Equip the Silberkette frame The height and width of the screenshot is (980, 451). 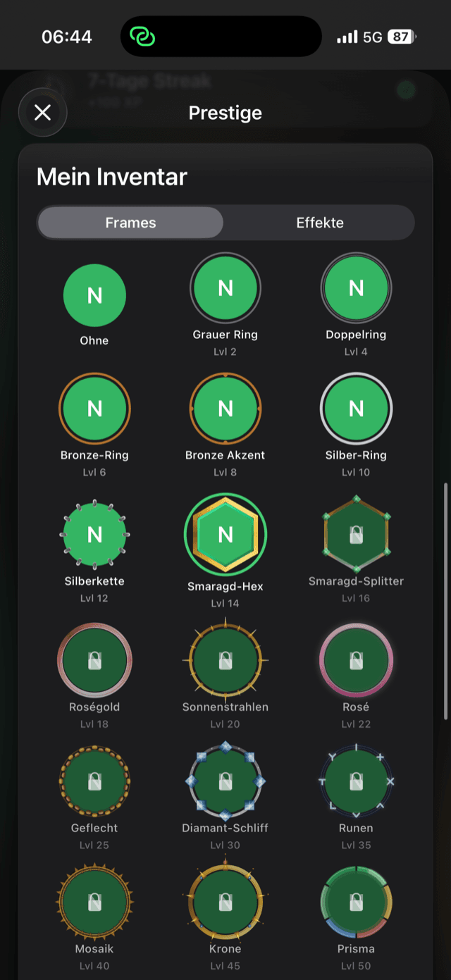94,535
